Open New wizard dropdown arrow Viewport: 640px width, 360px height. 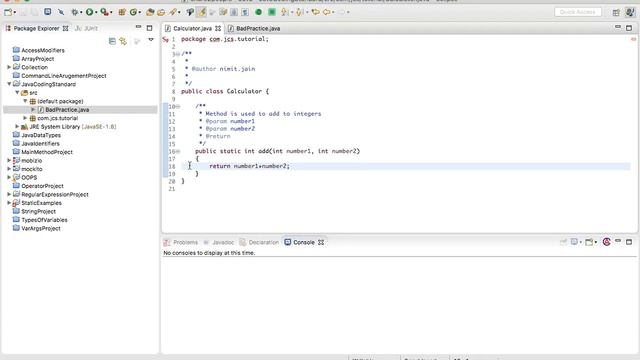[x=15, y=13]
